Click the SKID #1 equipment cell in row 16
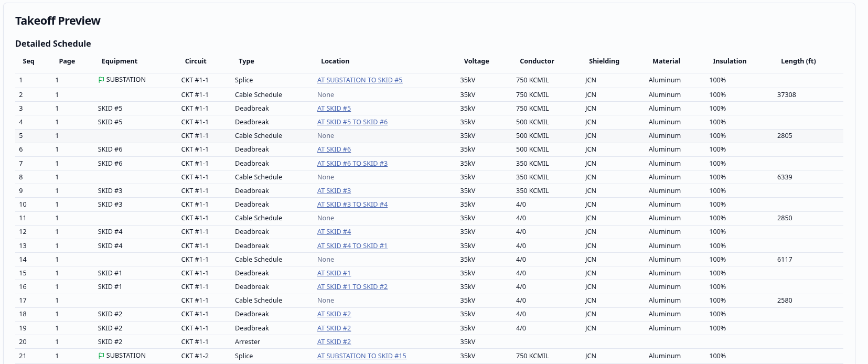Image resolution: width=868 pixels, height=364 pixels. pyautogui.click(x=110, y=287)
